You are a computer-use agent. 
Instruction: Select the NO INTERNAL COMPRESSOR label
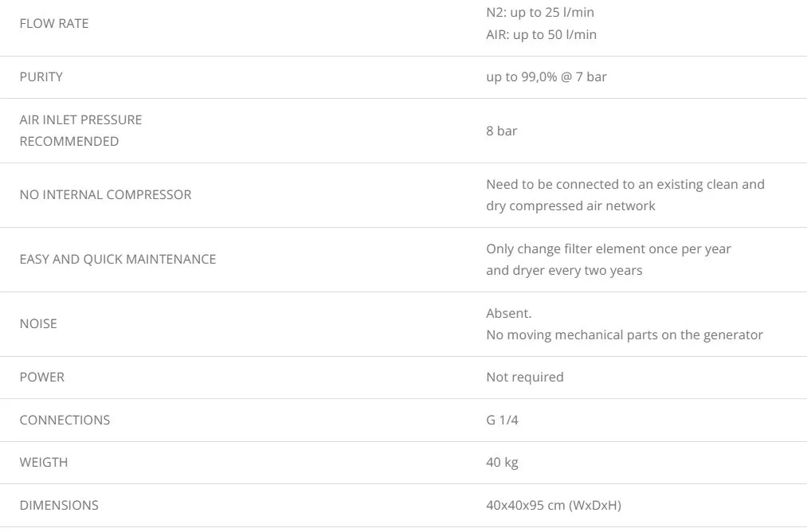pos(105,195)
